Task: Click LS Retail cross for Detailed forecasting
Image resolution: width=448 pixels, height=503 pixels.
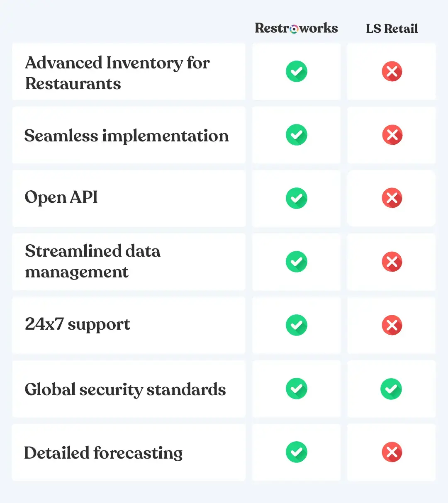Action: click(392, 452)
